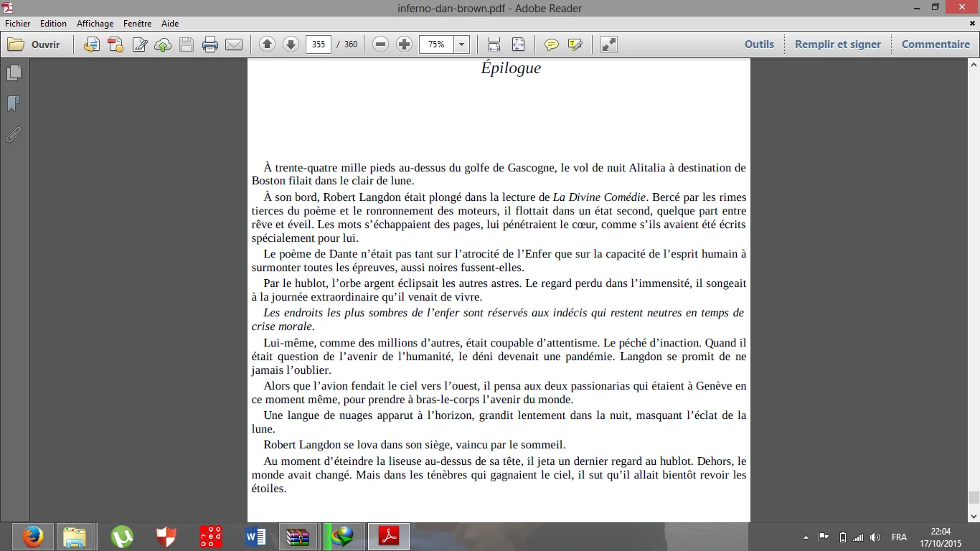Viewport: 980px width, 551px height.
Task: Show the bookmarks side panel
Action: click(14, 104)
